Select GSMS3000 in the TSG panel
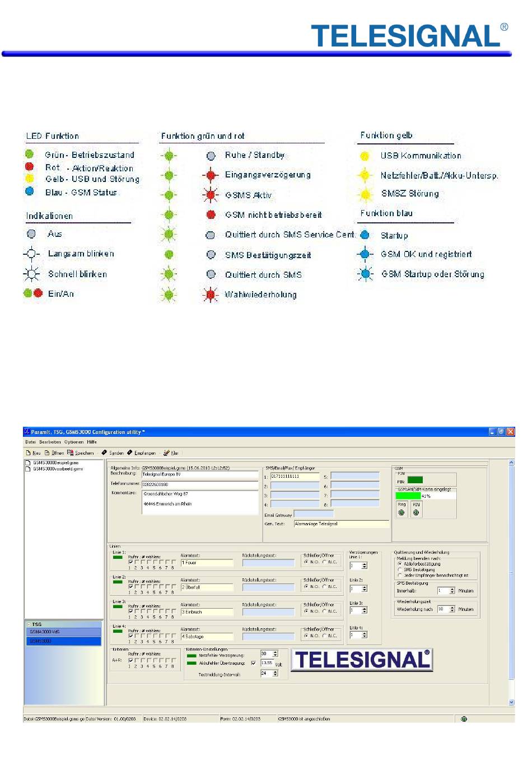 pos(64,641)
